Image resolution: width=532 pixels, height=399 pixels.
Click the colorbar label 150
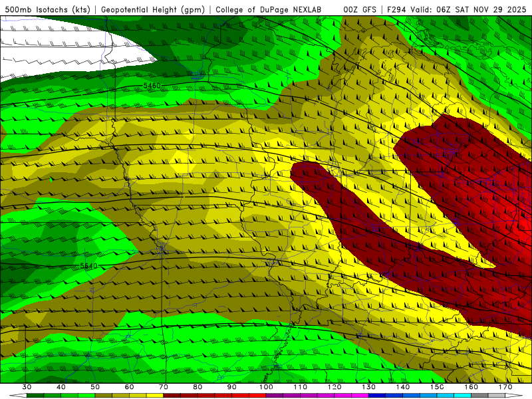pos(438,387)
